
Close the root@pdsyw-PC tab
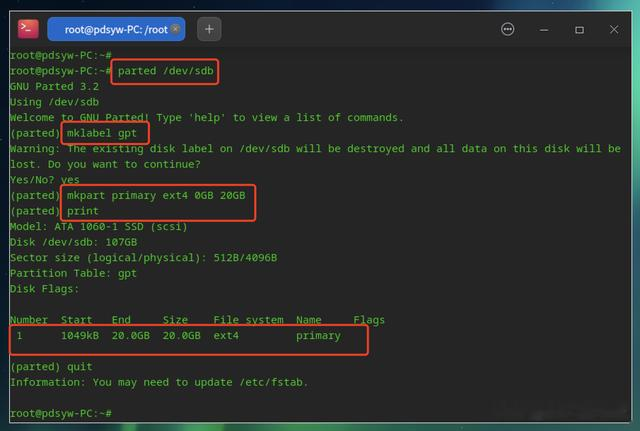[x=176, y=29]
